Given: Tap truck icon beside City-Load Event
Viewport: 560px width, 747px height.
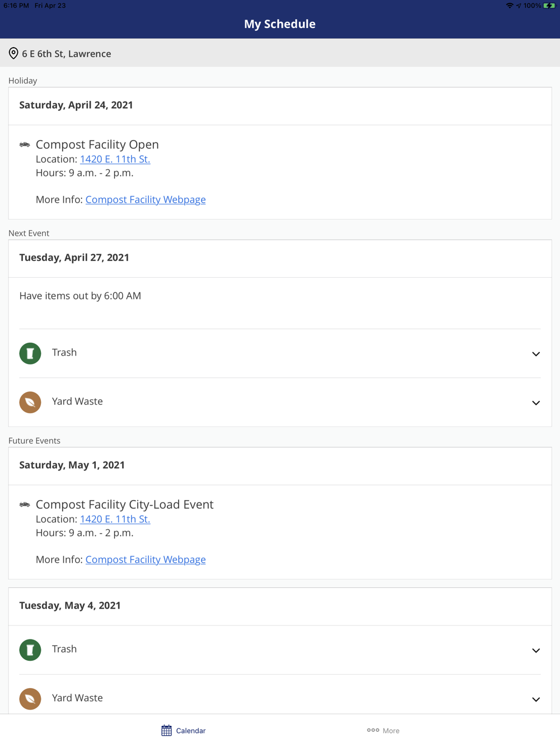Looking at the screenshot, I should [25, 505].
